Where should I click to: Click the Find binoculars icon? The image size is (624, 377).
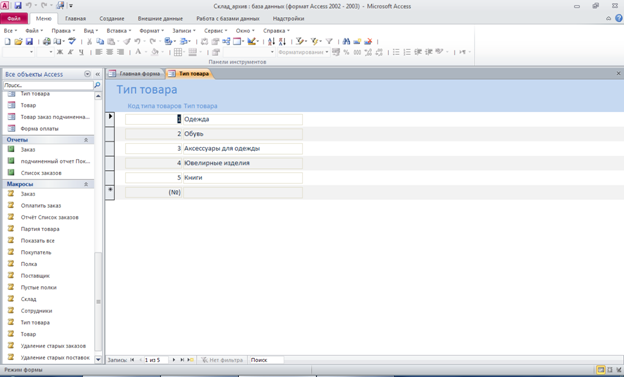click(346, 41)
